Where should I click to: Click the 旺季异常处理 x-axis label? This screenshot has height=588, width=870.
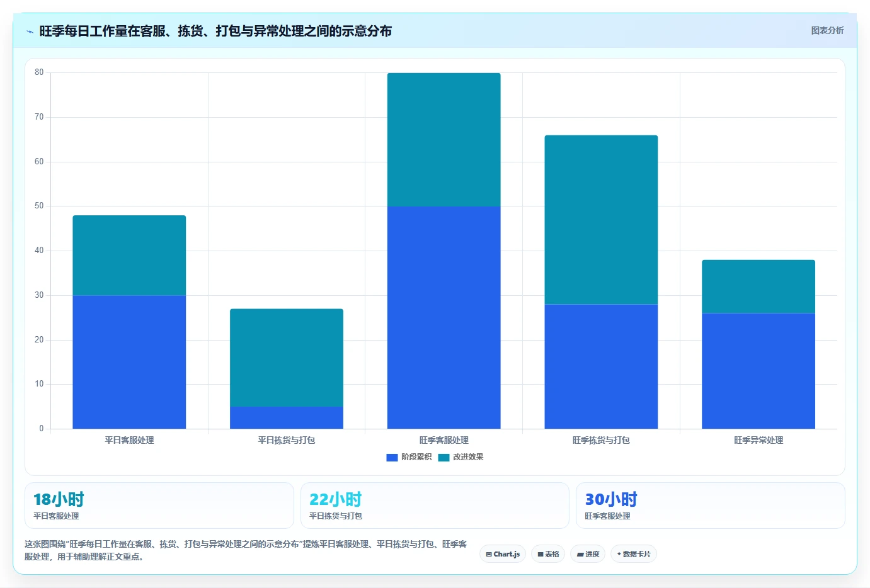coord(758,440)
